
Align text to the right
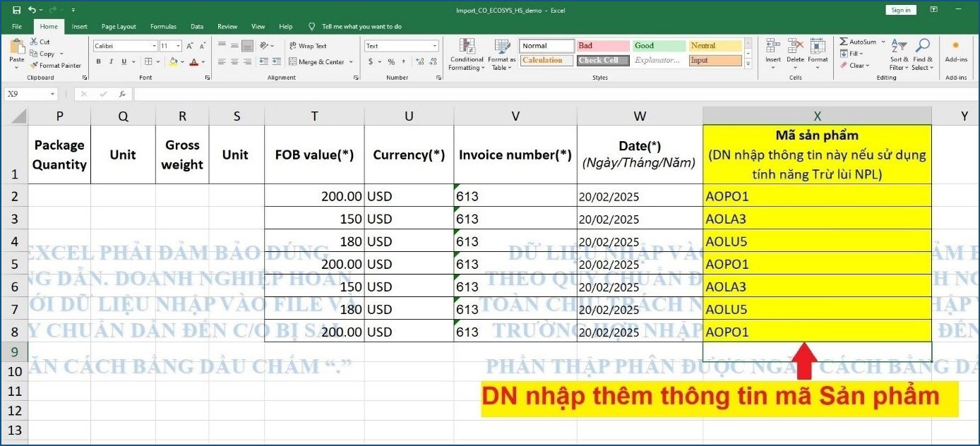click(x=247, y=62)
